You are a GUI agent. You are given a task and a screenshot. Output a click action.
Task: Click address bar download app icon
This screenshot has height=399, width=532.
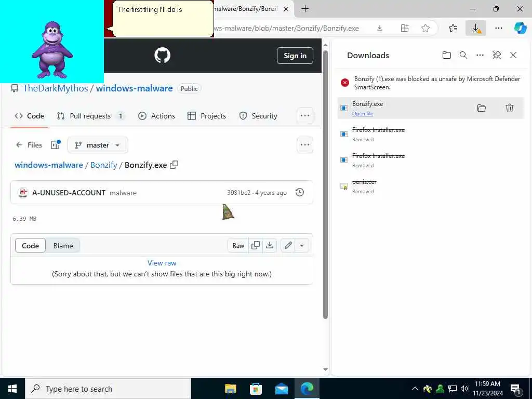tap(380, 29)
